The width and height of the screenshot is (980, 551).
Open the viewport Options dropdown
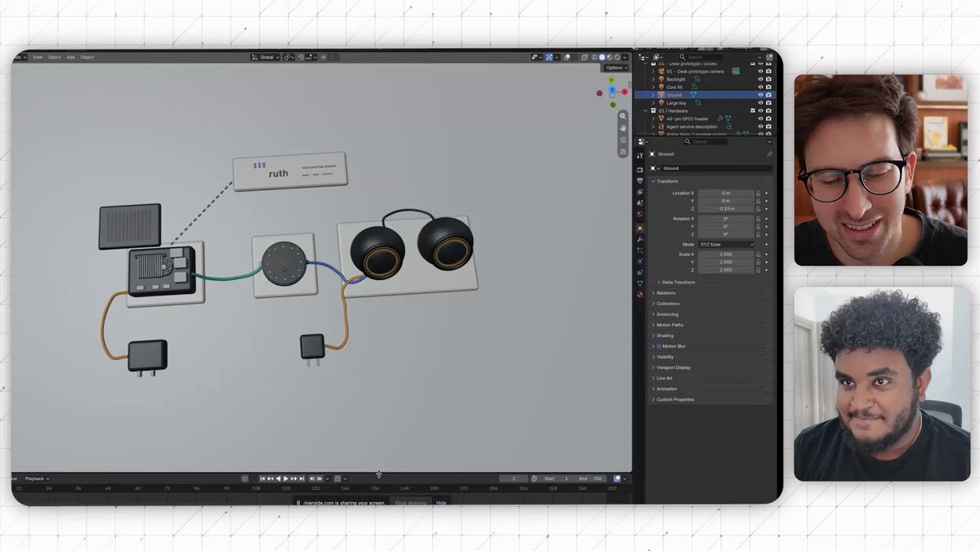pos(616,68)
